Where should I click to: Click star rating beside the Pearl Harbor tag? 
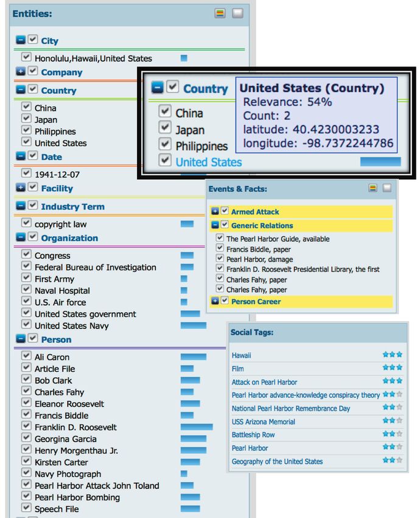[392, 447]
